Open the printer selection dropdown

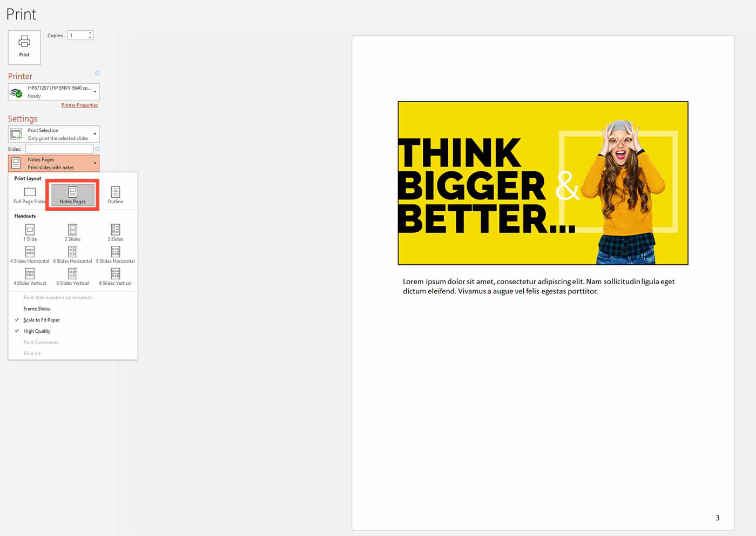[94, 91]
